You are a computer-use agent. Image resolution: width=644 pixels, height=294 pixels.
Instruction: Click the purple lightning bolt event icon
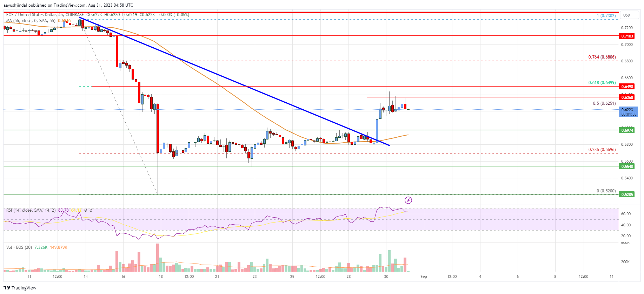click(408, 200)
